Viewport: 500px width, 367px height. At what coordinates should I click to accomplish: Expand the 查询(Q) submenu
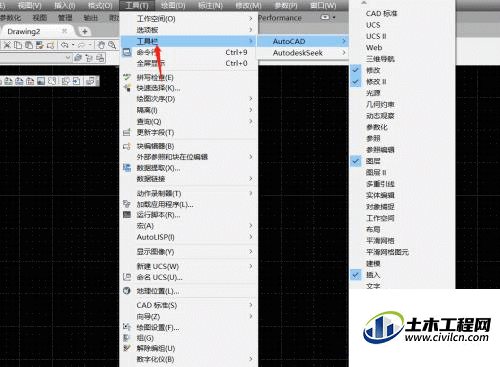click(188, 121)
